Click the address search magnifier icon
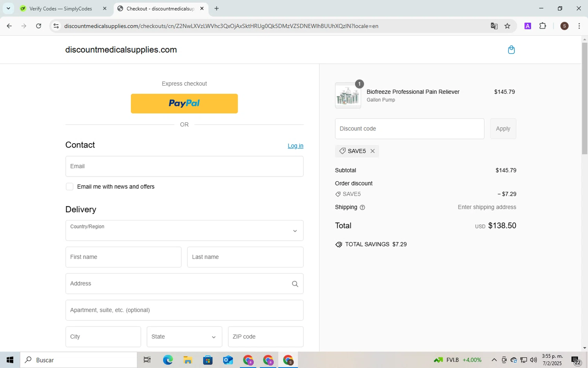The image size is (588, 368). tap(295, 284)
